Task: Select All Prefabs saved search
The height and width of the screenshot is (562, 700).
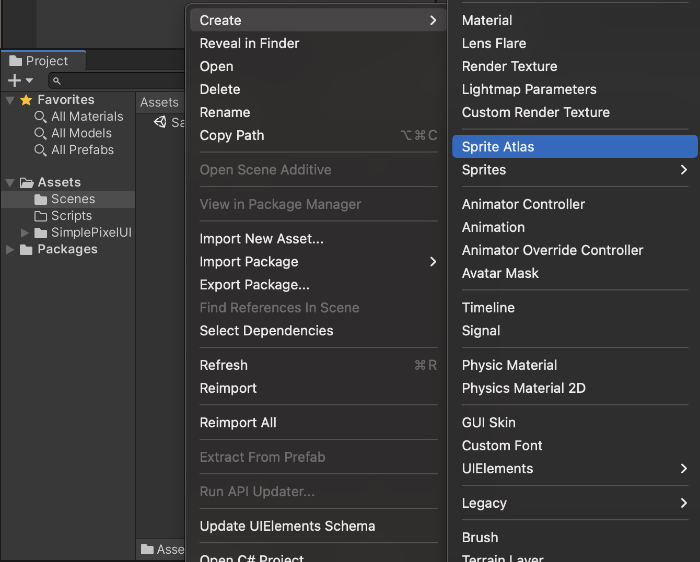Action: (x=74, y=150)
